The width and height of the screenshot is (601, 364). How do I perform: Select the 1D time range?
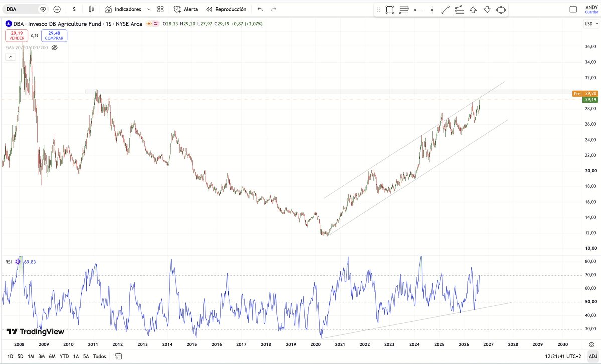(x=10, y=356)
